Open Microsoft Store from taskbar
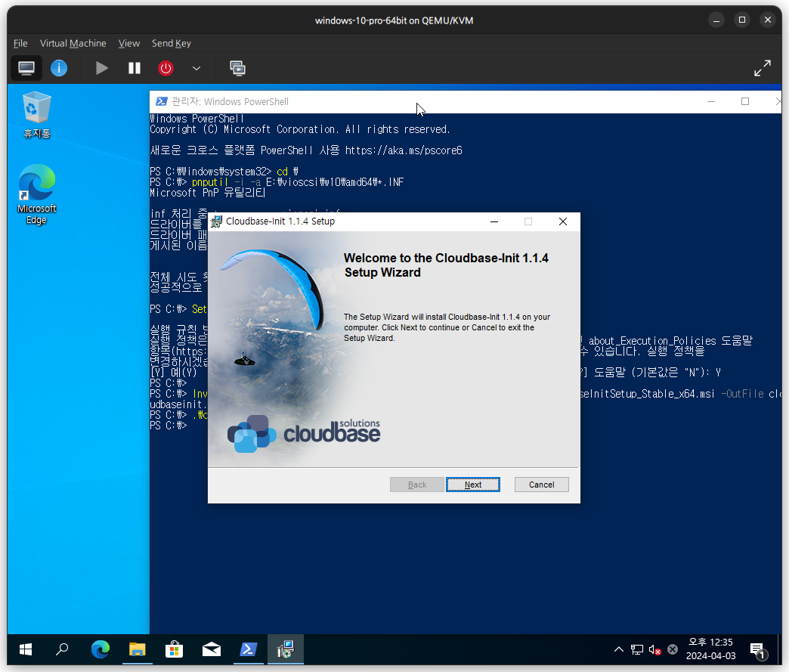The height and width of the screenshot is (672, 789). 174,649
